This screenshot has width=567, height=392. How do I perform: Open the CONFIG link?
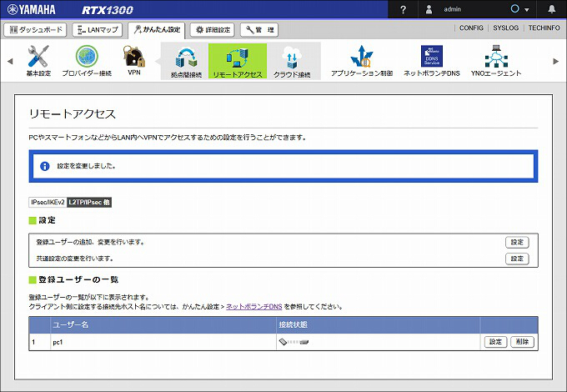pyautogui.click(x=471, y=28)
